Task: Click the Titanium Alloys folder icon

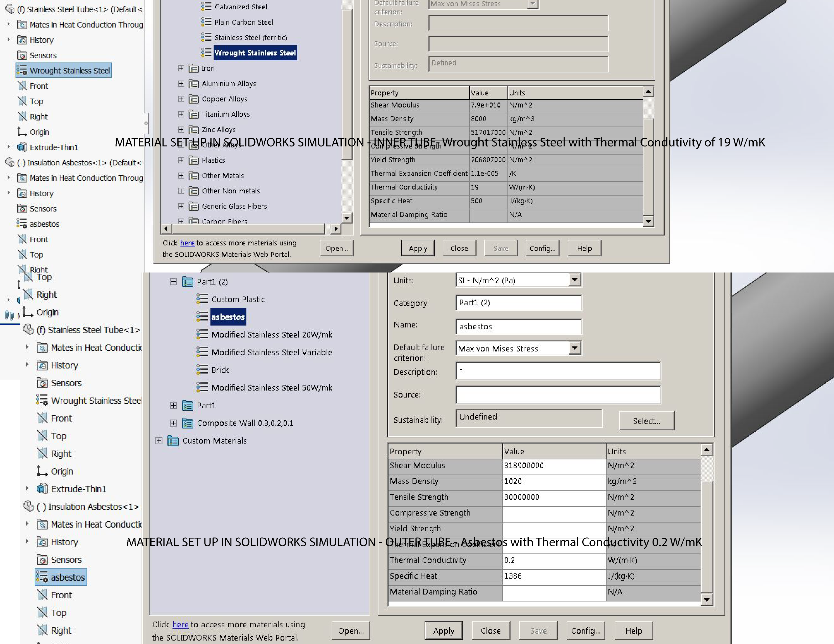Action: coord(194,114)
